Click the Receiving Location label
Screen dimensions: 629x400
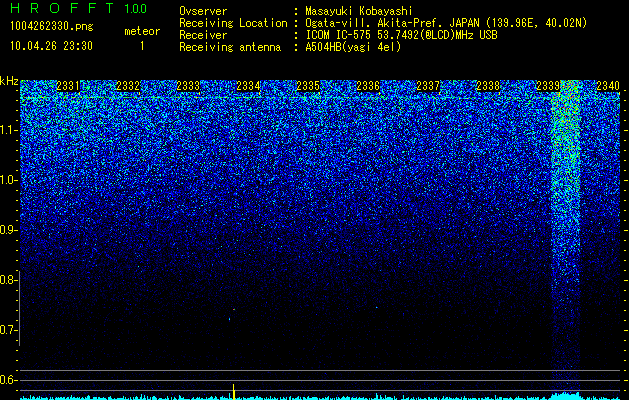tap(233, 23)
